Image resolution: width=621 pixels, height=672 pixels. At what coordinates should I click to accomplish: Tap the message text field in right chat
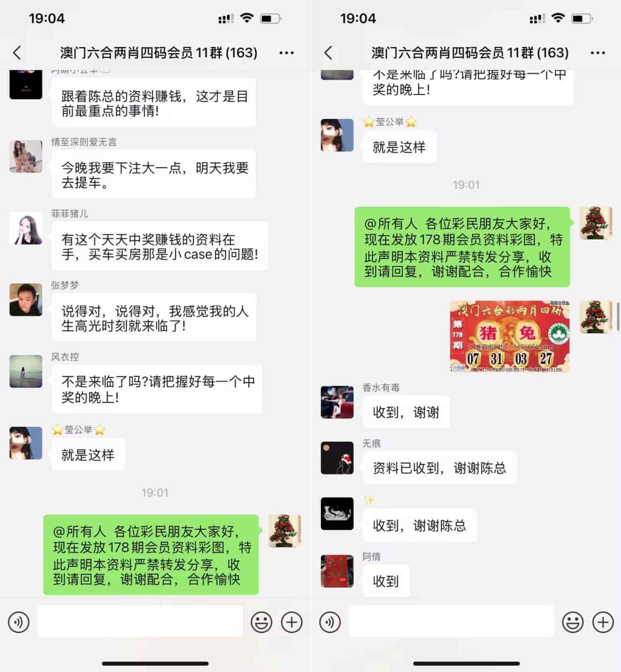point(451,621)
